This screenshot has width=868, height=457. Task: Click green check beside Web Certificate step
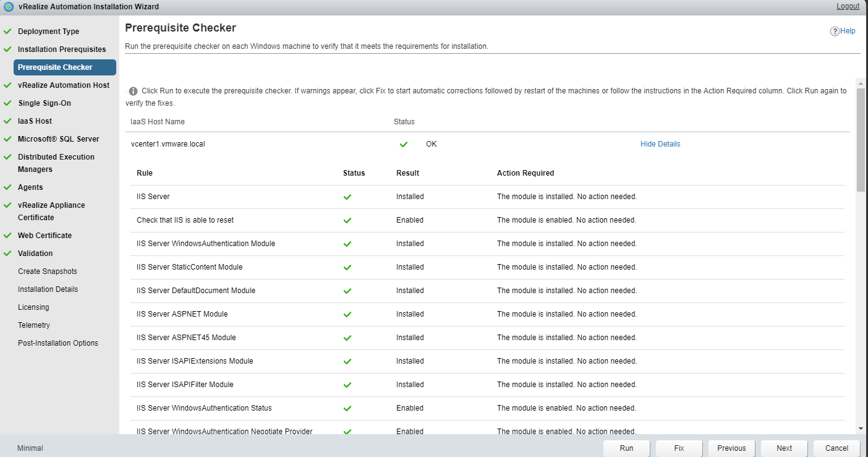pyautogui.click(x=7, y=236)
